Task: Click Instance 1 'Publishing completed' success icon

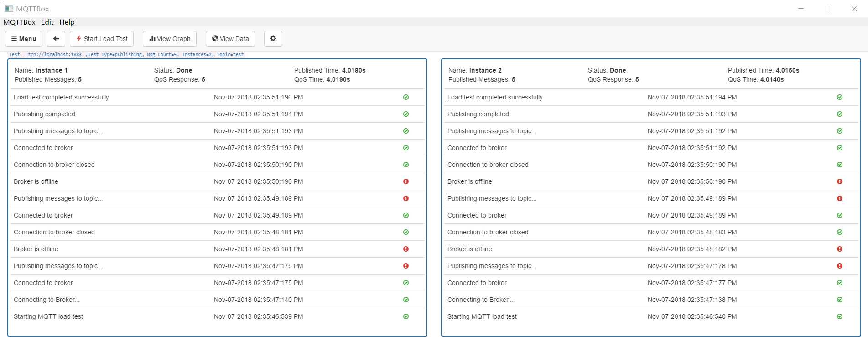Action: pyautogui.click(x=406, y=114)
